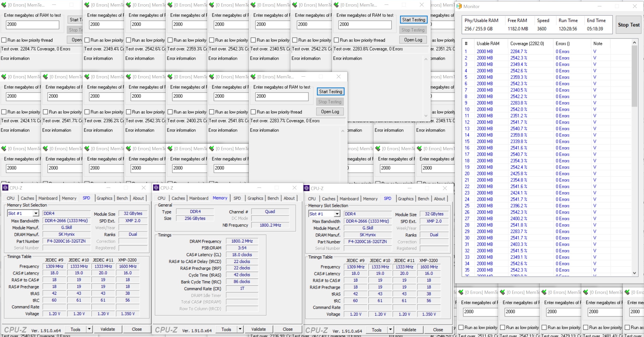
Task: Click the rightmost CPU-Z window's title icon
Action: coord(307,188)
